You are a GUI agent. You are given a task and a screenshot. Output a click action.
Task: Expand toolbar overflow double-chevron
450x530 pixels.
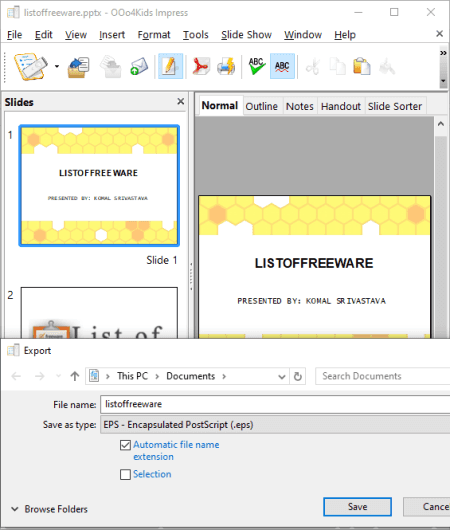pos(443,53)
